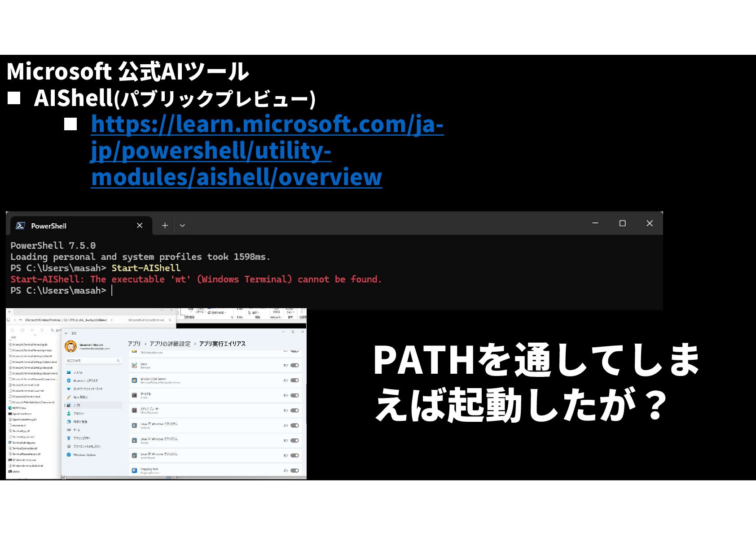Toggle the ターミナル app execution alias
The width and height of the screenshot is (756, 535).
click(x=294, y=395)
